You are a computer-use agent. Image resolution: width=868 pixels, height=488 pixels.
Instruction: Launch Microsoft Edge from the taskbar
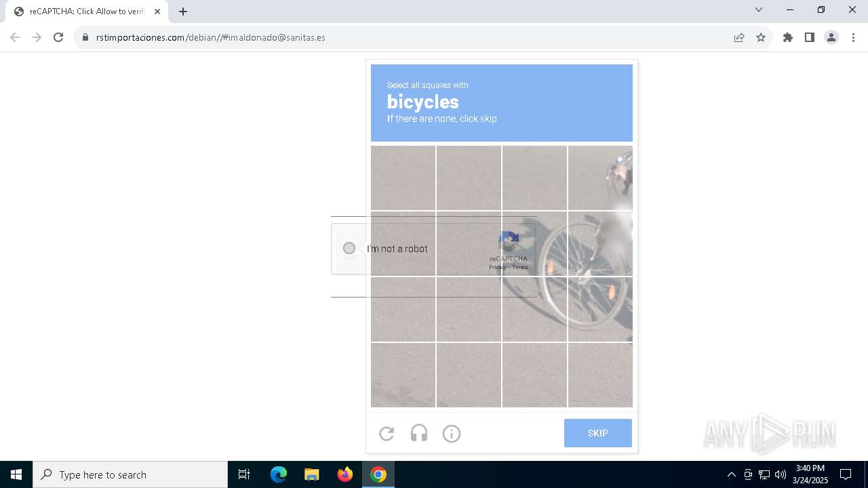(279, 474)
